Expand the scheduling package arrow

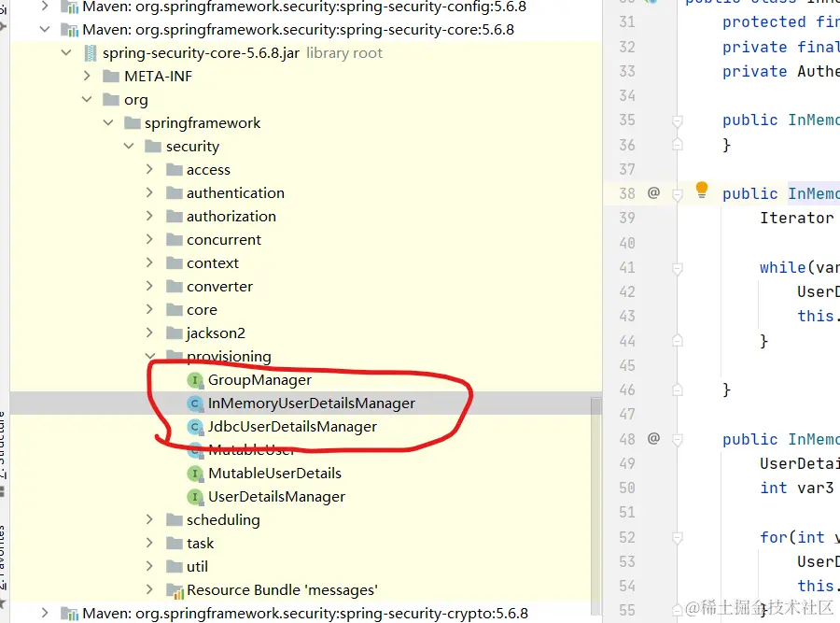point(149,519)
